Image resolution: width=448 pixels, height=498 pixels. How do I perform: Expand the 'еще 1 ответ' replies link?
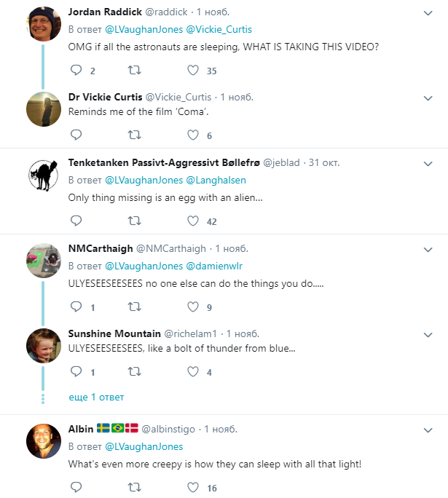tap(96, 398)
